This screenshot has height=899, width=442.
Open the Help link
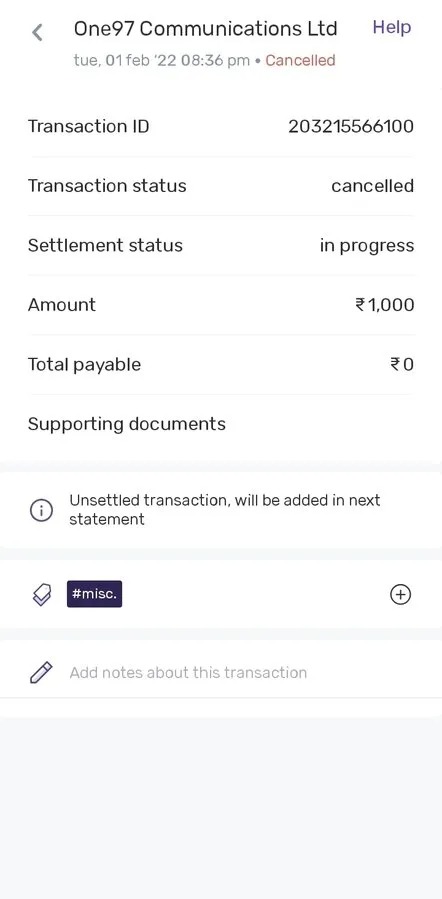[392, 27]
